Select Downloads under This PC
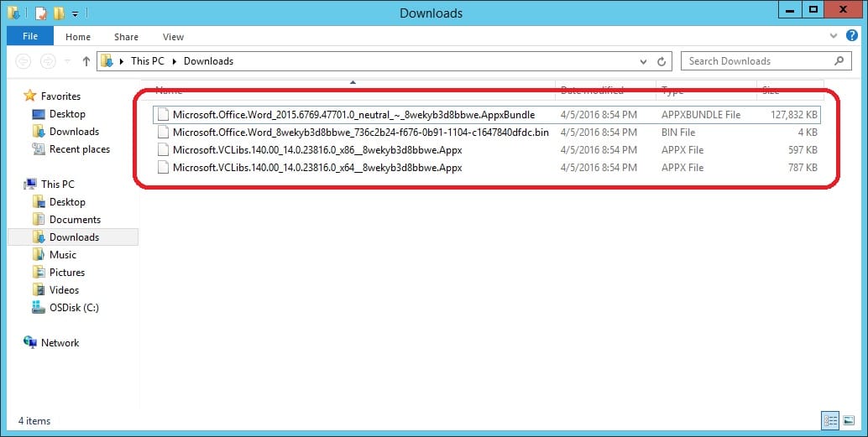The width and height of the screenshot is (868, 437). 74,237
